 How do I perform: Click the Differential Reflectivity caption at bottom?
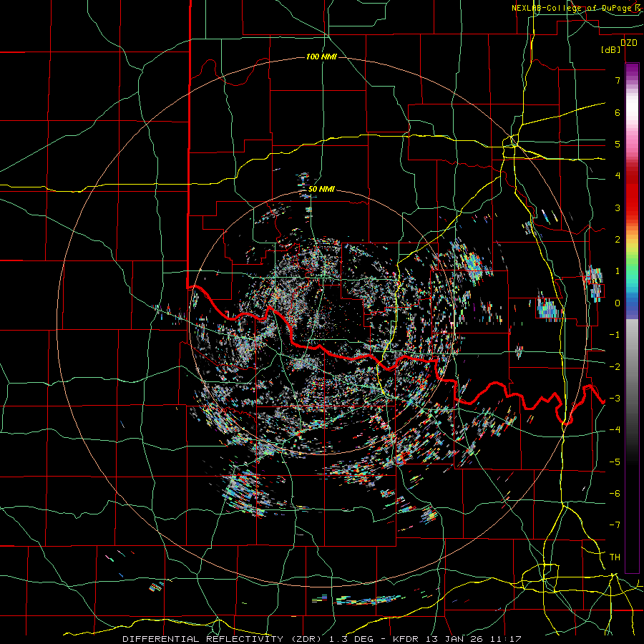pos(322,639)
